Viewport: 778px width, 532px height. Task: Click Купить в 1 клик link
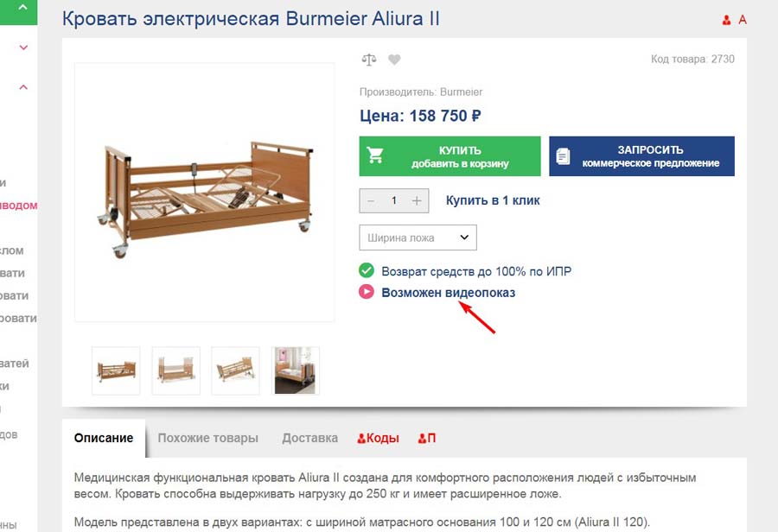[493, 200]
